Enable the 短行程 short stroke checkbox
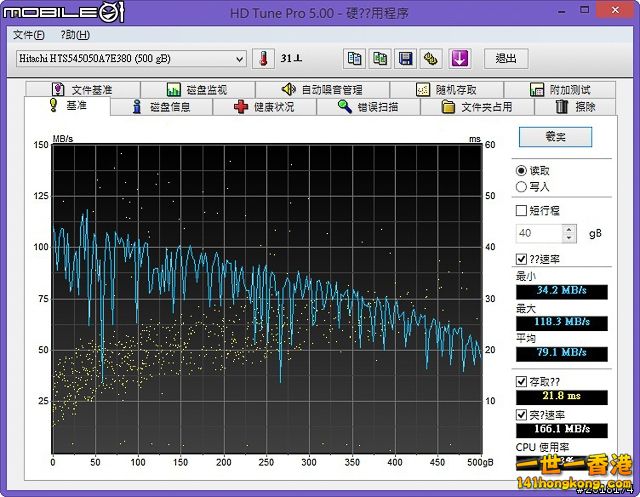640x497 pixels. coord(521,211)
